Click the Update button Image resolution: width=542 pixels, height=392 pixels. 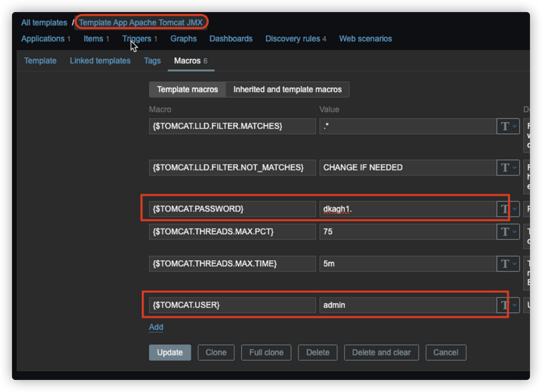(169, 353)
